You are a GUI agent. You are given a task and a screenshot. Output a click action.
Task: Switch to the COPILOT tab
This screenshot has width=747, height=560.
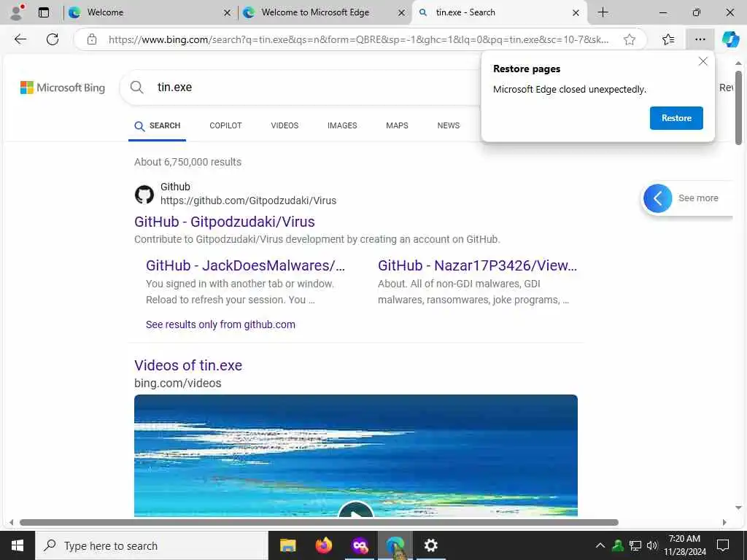click(225, 125)
